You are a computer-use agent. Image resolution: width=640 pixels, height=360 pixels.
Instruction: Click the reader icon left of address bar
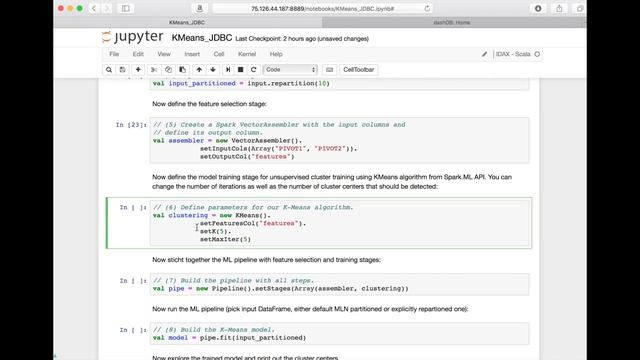200,8
